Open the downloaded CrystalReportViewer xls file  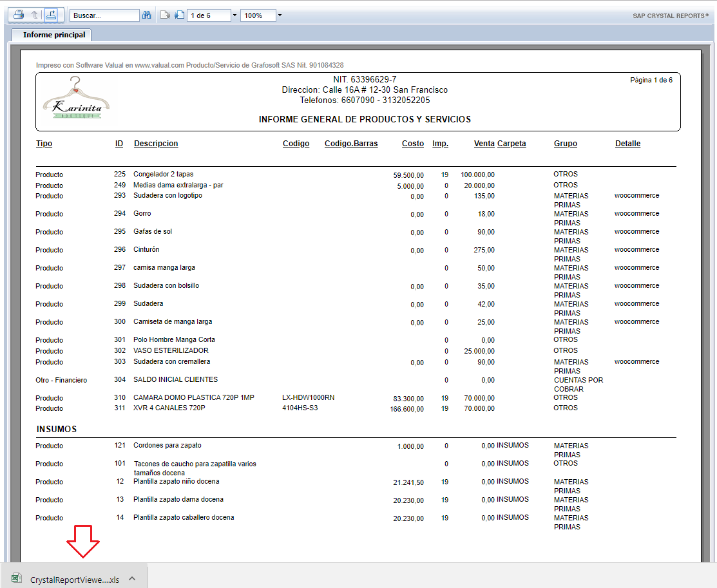tap(74, 580)
